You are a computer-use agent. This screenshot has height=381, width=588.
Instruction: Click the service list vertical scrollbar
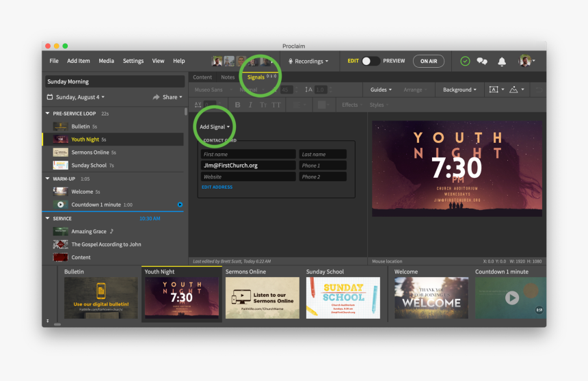[x=185, y=111]
